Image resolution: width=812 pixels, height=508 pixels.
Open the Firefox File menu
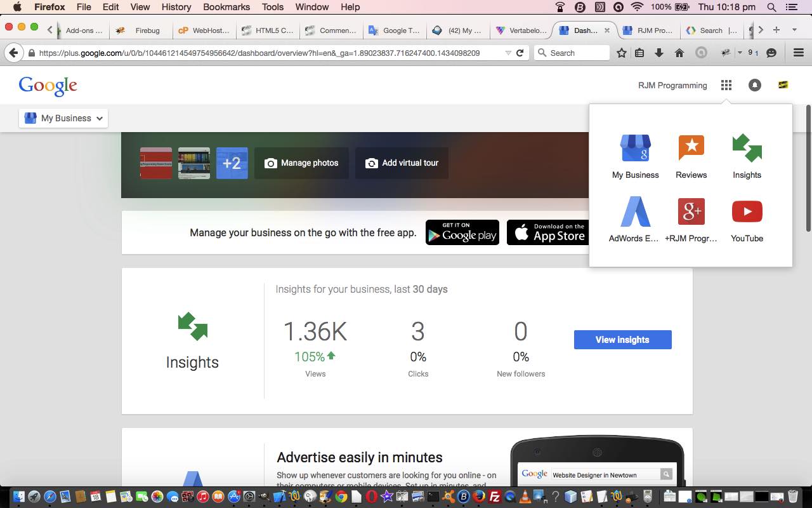click(84, 7)
